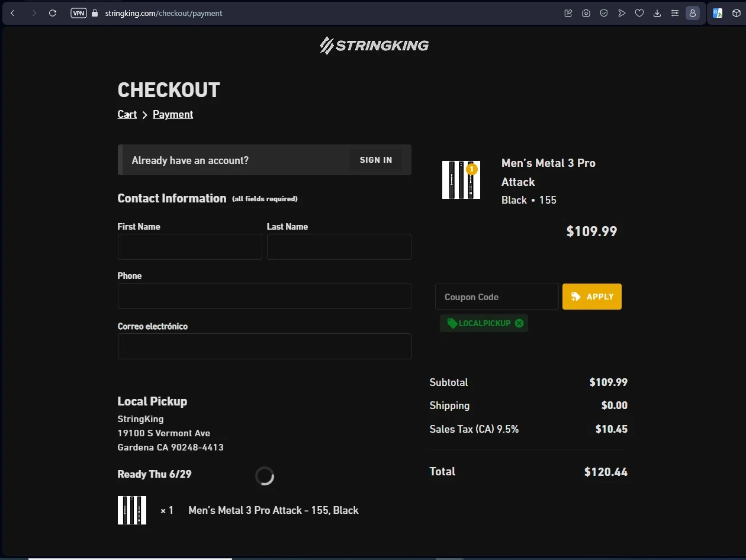Screen dimensions: 746x560
Task: Reload the checkout page
Action: (x=53, y=13)
